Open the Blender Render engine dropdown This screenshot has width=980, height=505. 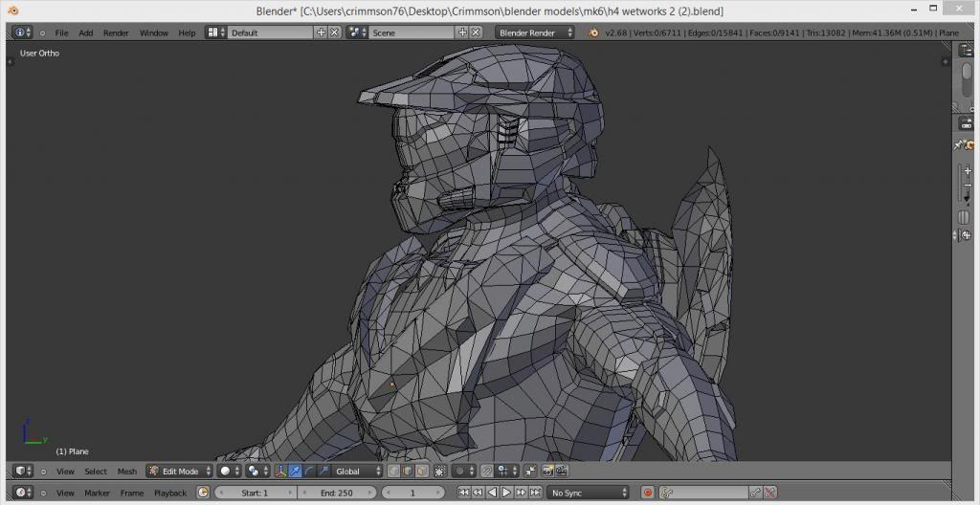(535, 33)
